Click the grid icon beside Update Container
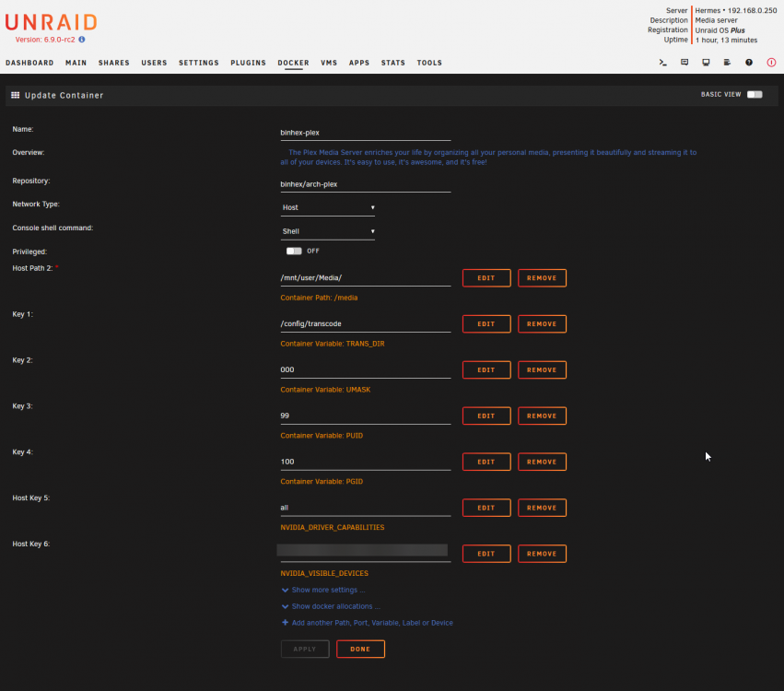784x691 pixels. pyautogui.click(x=16, y=95)
